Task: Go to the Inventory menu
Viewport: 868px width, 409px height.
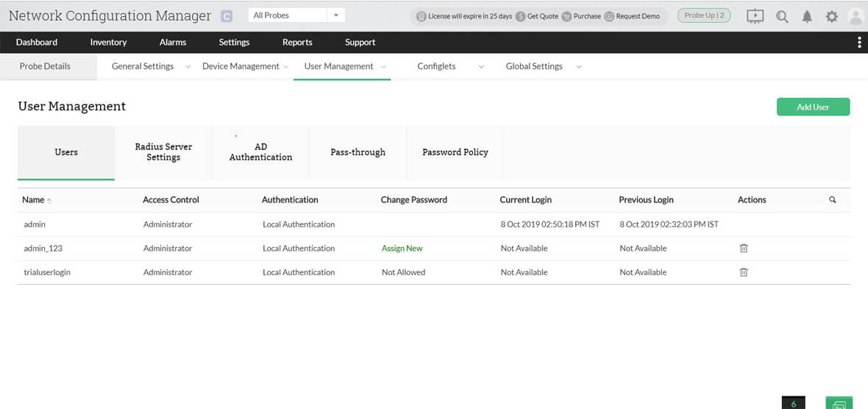Action: coord(108,43)
